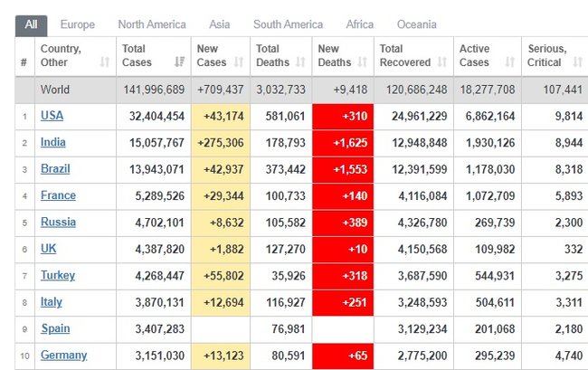The width and height of the screenshot is (588, 370).
Task: Open the North America tab
Action: pos(152,24)
